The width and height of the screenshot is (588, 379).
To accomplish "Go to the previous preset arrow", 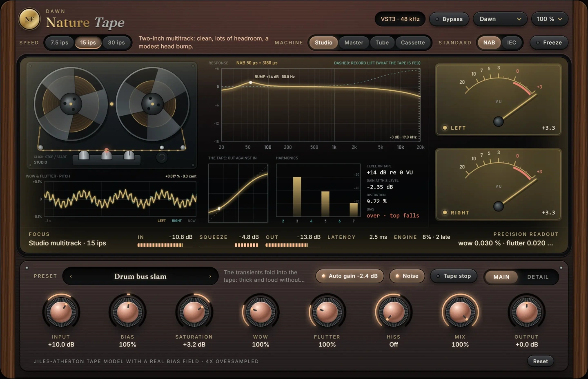I will (x=71, y=276).
